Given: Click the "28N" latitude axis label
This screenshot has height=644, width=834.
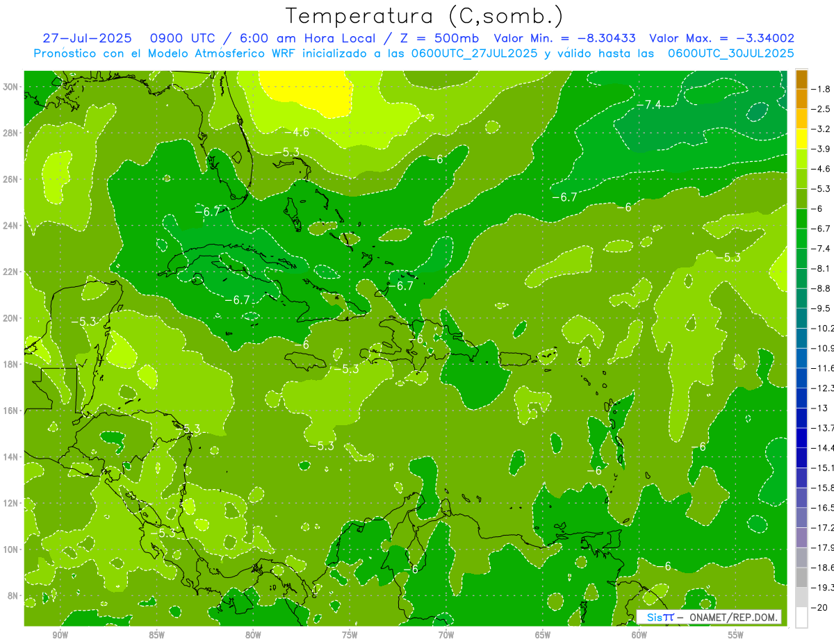Looking at the screenshot, I should coord(11,133).
